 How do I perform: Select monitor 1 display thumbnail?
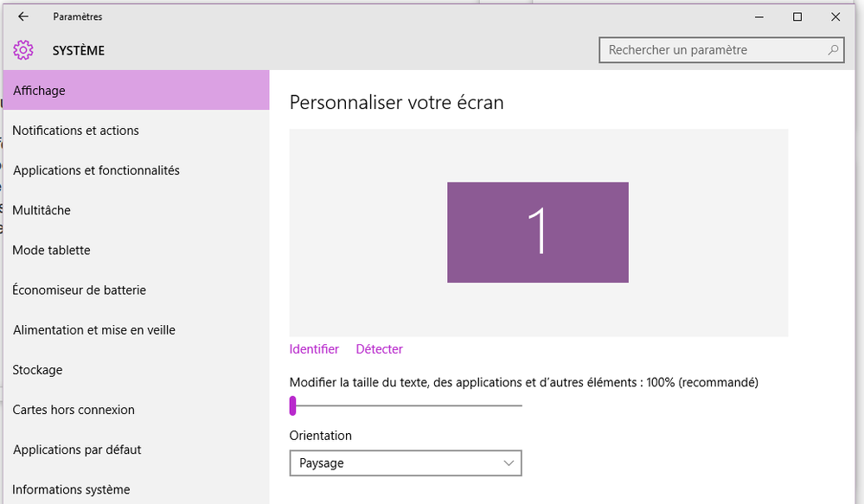537,232
